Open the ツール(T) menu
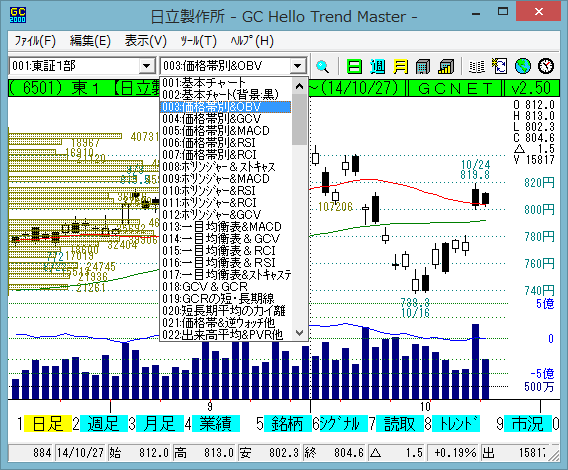Image resolution: width=568 pixels, height=470 pixels. click(x=199, y=41)
